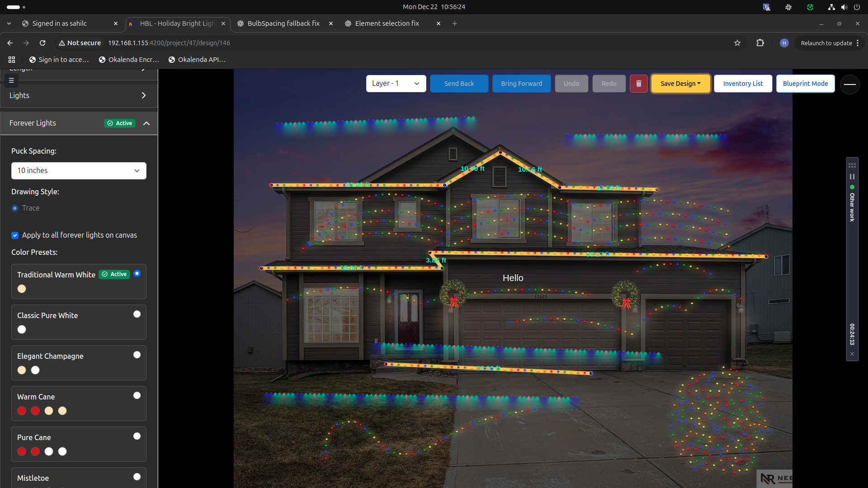The image size is (868, 488).
Task: Open the browser extensions puzzle icon
Action: click(x=760, y=43)
